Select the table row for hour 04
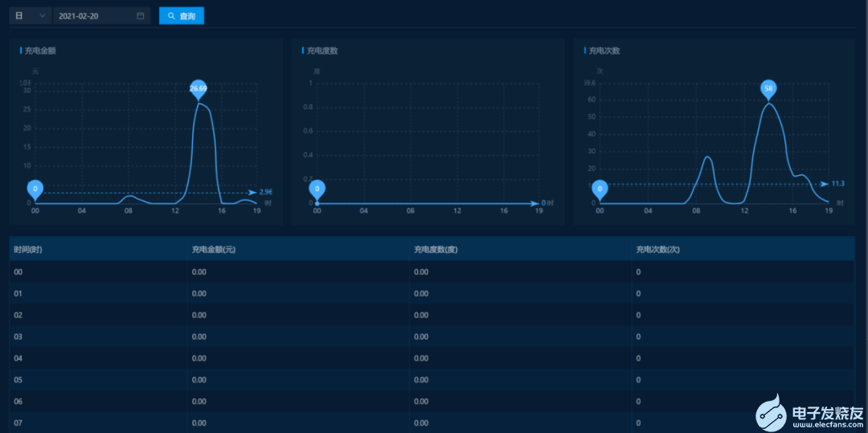The height and width of the screenshot is (433, 868). click(432, 357)
